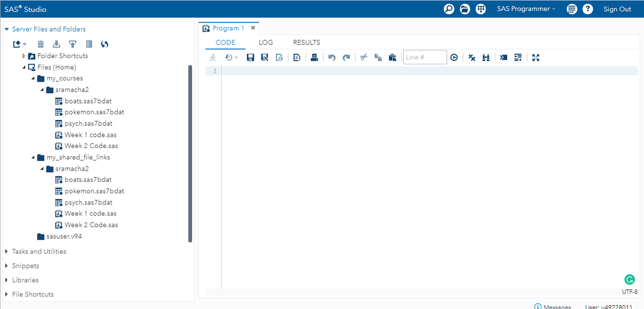The width and height of the screenshot is (644, 309).
Task: Paste from clipboard in the code toolbar
Action: tap(392, 57)
